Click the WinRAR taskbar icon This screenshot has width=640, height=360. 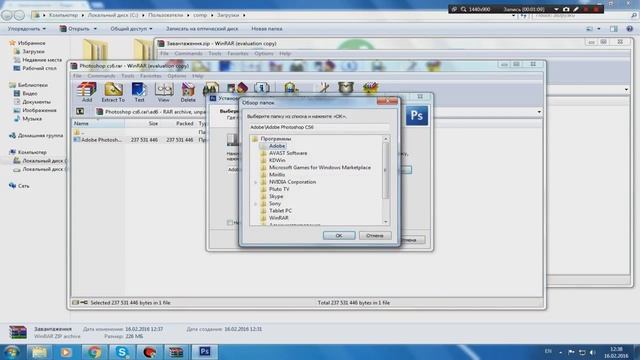[176, 352]
